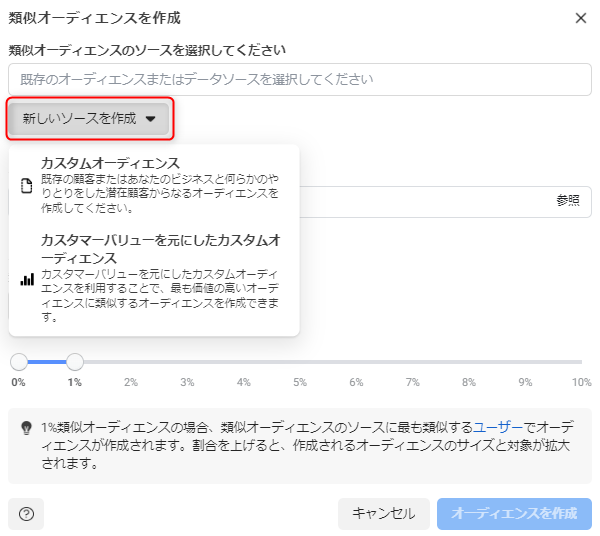This screenshot has width=600, height=536.
Task: Click the 参照 browse button
Action: [x=567, y=200]
